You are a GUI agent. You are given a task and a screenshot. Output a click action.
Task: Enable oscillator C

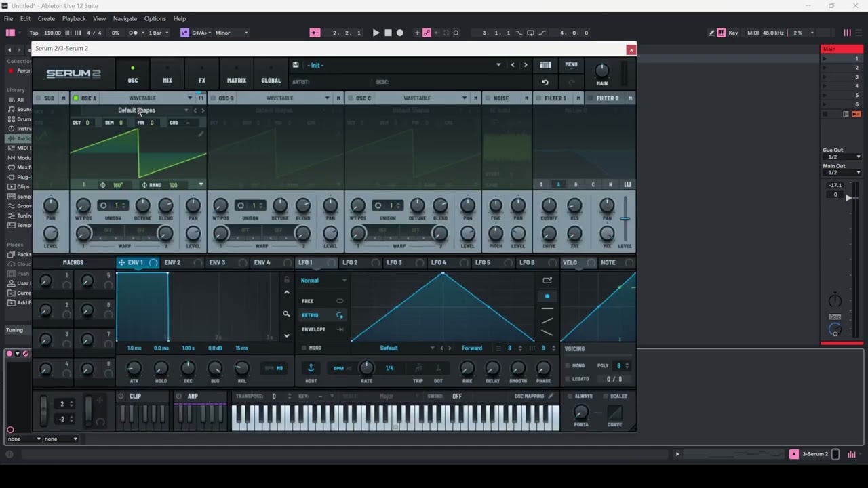(x=351, y=98)
